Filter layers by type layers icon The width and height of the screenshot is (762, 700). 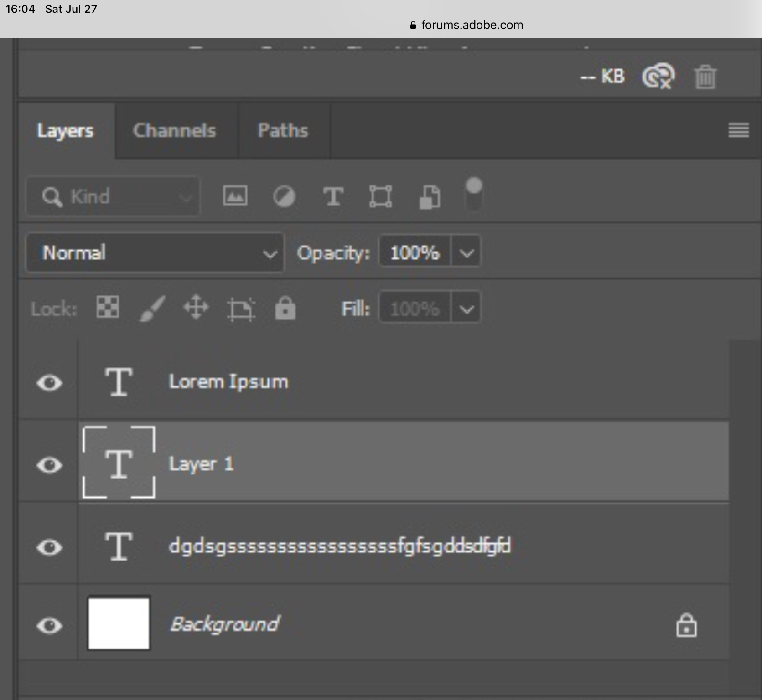(333, 196)
